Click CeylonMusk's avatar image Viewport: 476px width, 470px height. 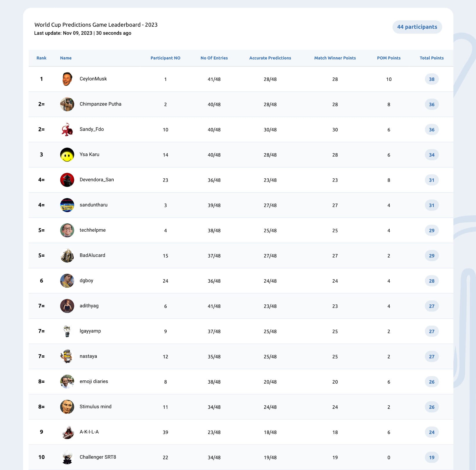click(x=67, y=79)
